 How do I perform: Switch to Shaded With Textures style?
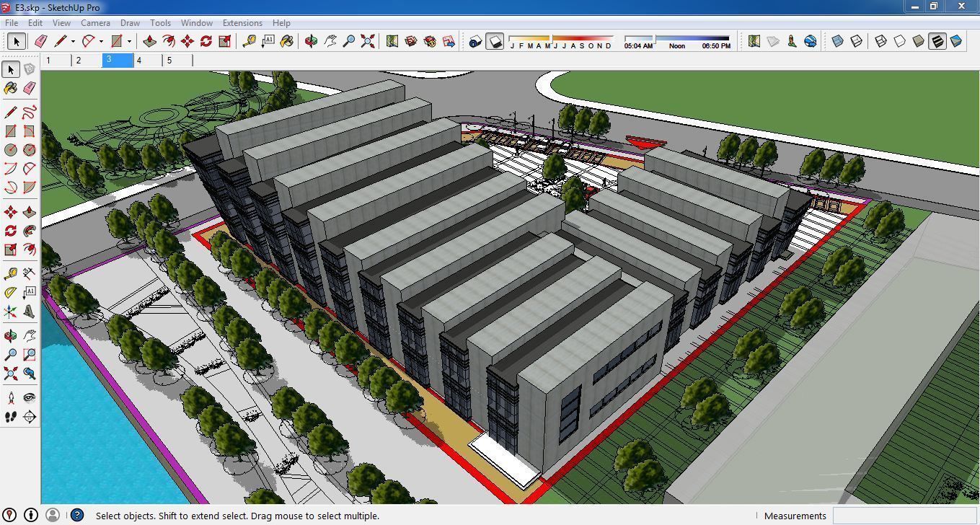pos(937,42)
